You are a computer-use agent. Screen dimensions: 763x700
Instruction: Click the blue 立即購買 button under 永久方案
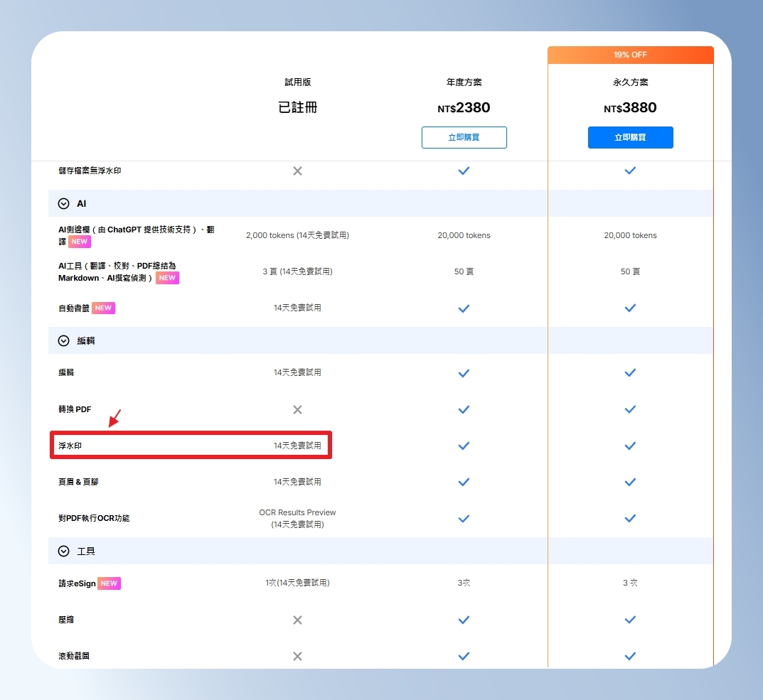(x=630, y=137)
